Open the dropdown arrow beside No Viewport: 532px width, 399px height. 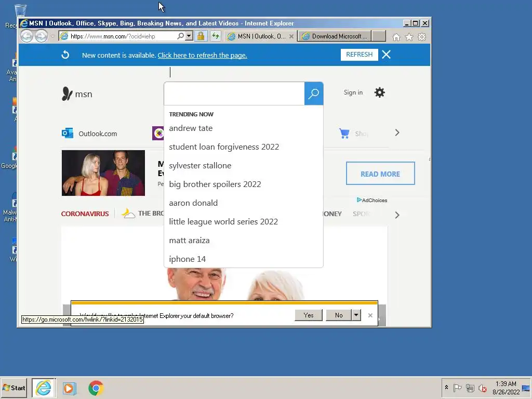[x=356, y=315]
